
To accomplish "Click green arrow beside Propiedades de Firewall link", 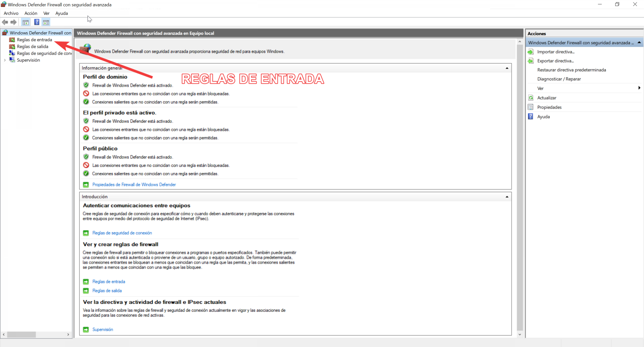I will point(86,185).
